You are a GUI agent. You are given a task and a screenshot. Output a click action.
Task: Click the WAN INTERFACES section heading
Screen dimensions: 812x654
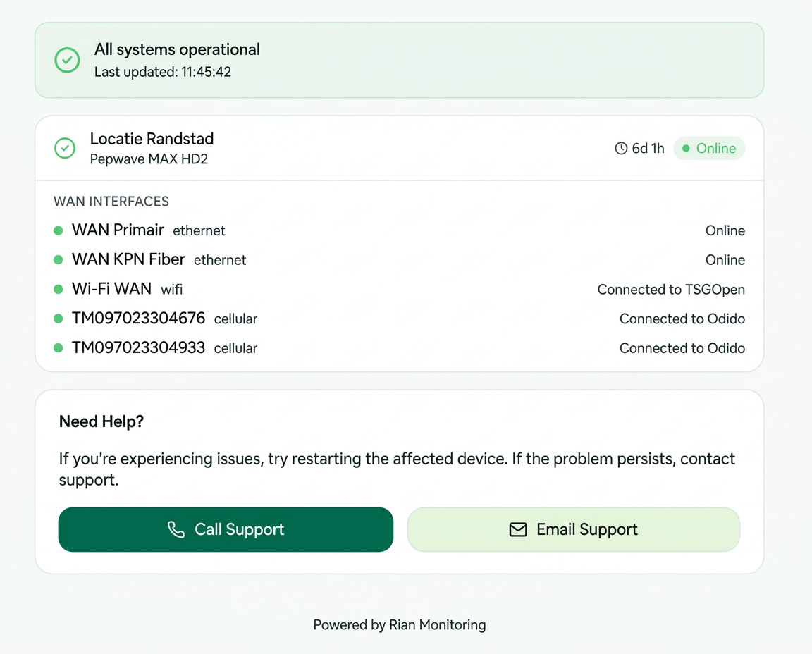(x=111, y=202)
